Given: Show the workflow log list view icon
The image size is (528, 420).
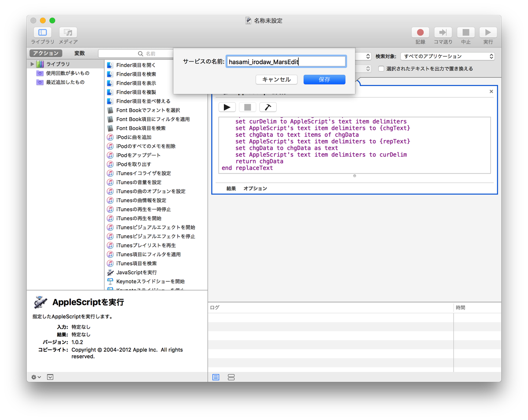Looking at the screenshot, I should tap(216, 377).
